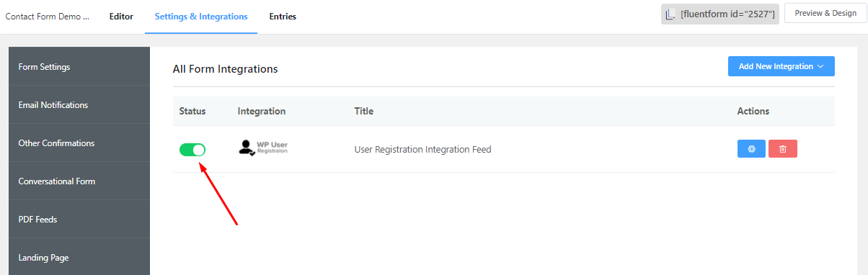Open Other Confirmations section
The height and width of the screenshot is (275, 868).
(x=79, y=143)
